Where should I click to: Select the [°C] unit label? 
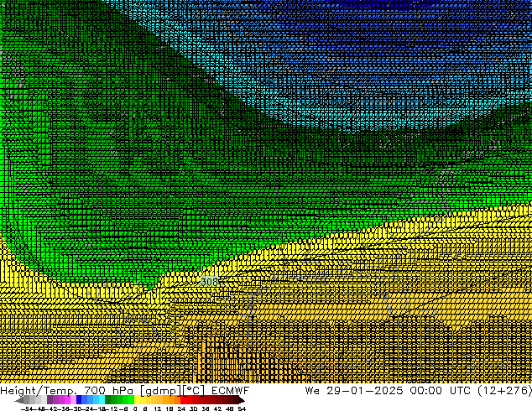(192, 391)
